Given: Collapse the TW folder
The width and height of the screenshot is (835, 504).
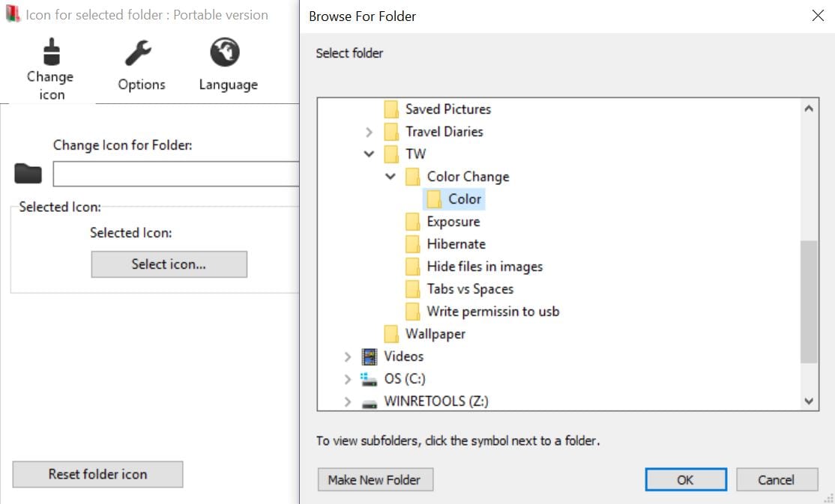Looking at the screenshot, I should (369, 154).
